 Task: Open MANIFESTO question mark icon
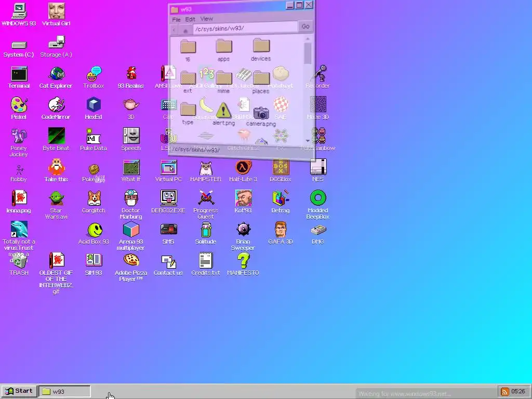243,264
